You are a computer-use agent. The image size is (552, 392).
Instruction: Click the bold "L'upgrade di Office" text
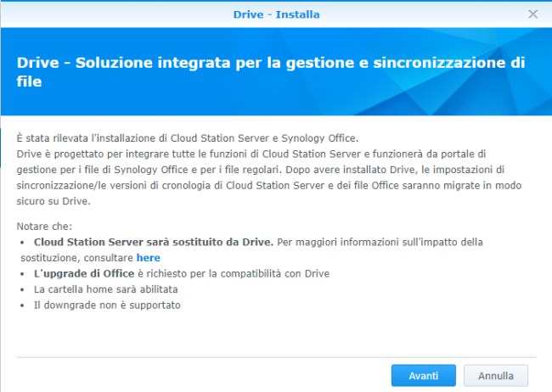click(x=84, y=273)
